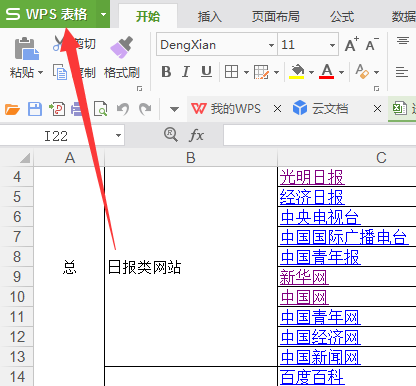Viewport: 416px width, 386px height.
Task: Apply cell borders icon
Action: pyautogui.click(x=231, y=72)
